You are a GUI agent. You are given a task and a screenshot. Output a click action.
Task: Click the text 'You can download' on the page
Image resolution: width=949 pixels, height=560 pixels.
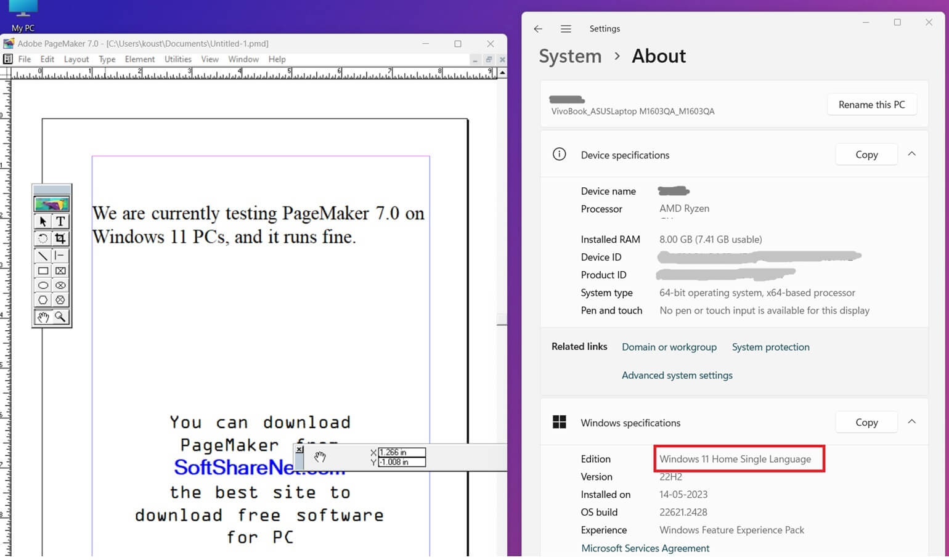point(260,422)
